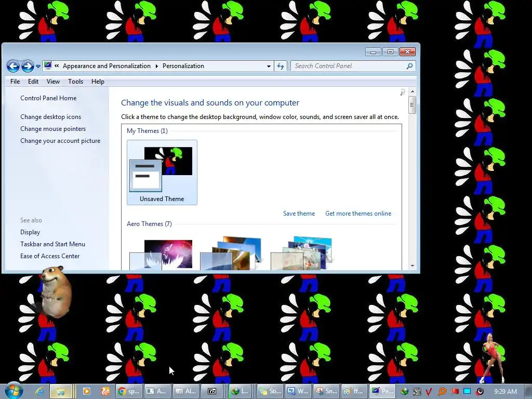Screen dimensions: 532x399
Task: Open the Tools menu
Action: pyautogui.click(x=75, y=82)
